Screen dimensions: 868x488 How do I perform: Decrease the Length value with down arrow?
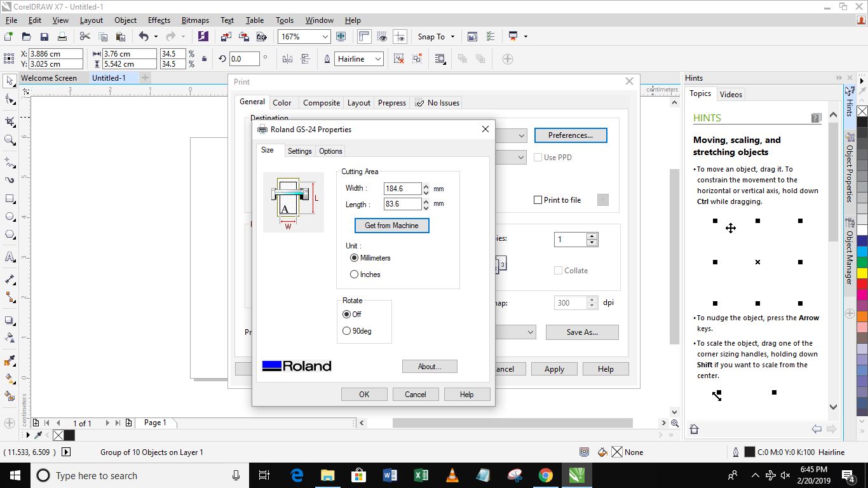click(426, 208)
